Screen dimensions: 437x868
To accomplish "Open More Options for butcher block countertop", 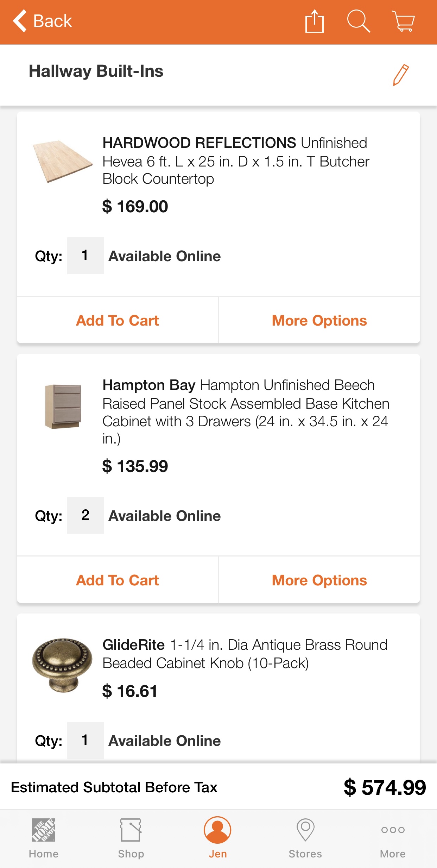I will pyautogui.click(x=319, y=321).
